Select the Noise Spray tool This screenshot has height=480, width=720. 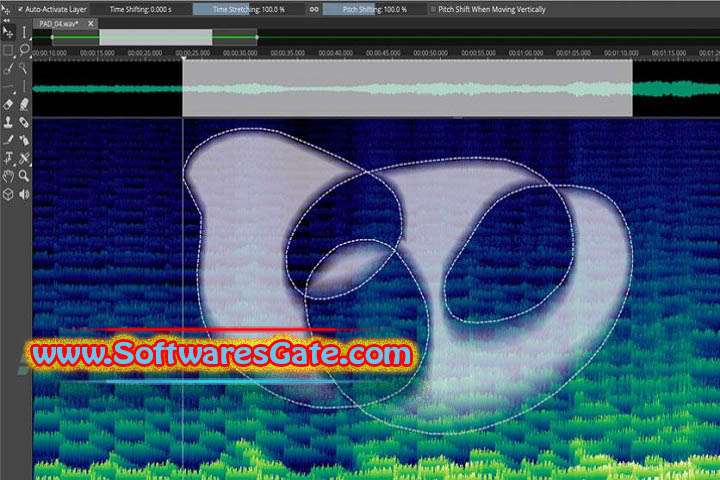[x=24, y=140]
